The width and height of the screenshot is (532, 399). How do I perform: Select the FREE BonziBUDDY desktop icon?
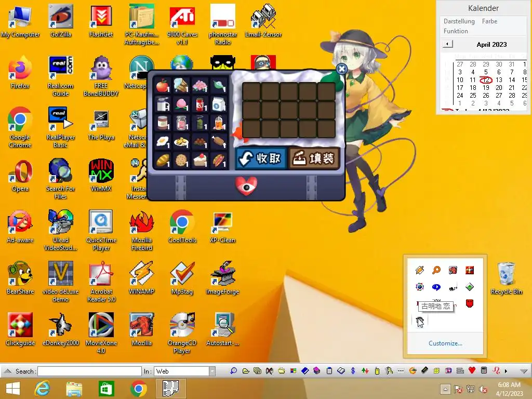click(101, 77)
